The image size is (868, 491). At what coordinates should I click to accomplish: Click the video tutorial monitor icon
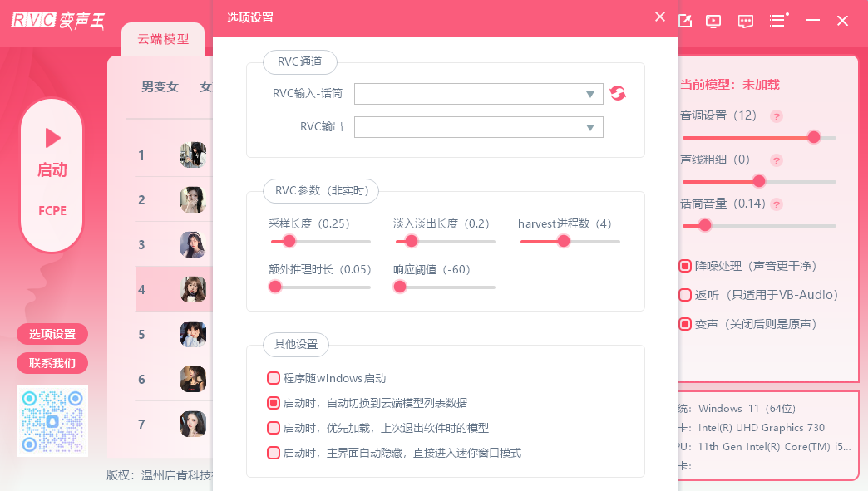click(713, 21)
